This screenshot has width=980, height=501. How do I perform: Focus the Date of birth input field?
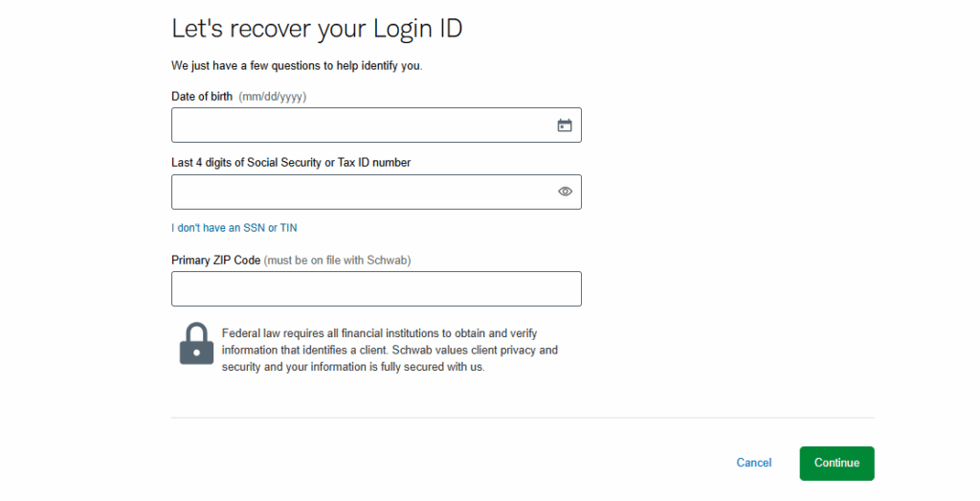376,125
